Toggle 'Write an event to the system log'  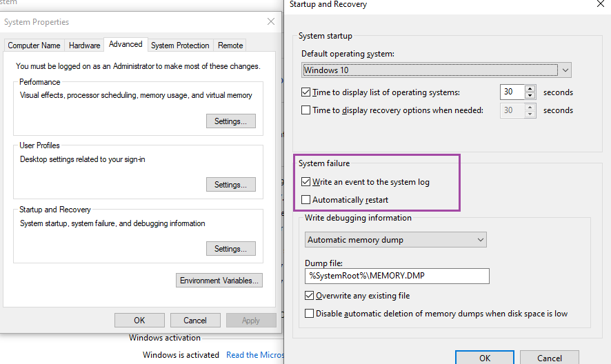(306, 182)
